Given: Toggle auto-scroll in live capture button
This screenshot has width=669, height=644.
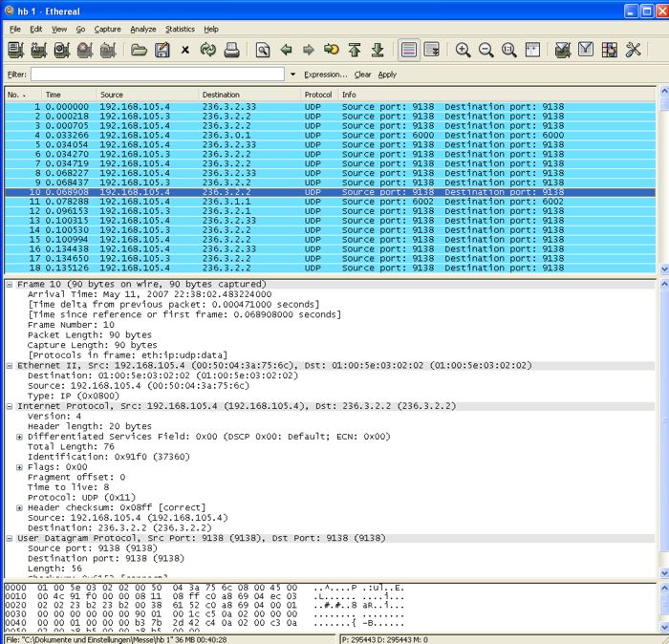Looking at the screenshot, I should (x=432, y=50).
